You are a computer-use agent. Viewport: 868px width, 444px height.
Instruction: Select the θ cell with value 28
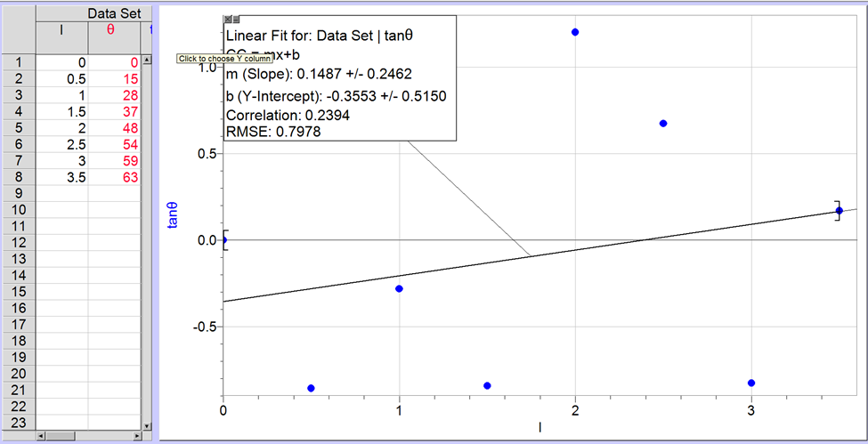(x=113, y=94)
